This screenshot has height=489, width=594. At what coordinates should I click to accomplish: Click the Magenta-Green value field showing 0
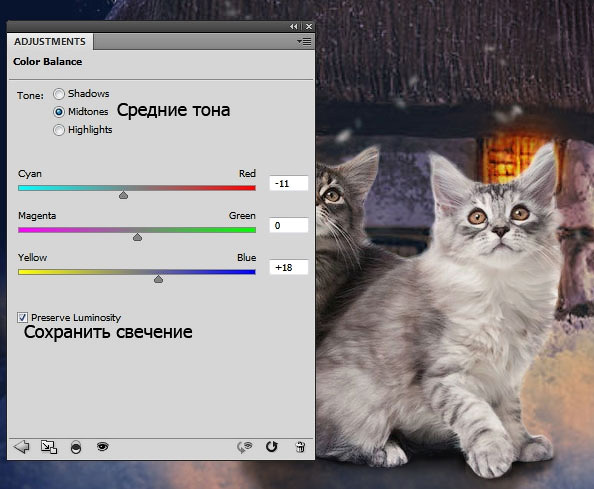coord(288,225)
